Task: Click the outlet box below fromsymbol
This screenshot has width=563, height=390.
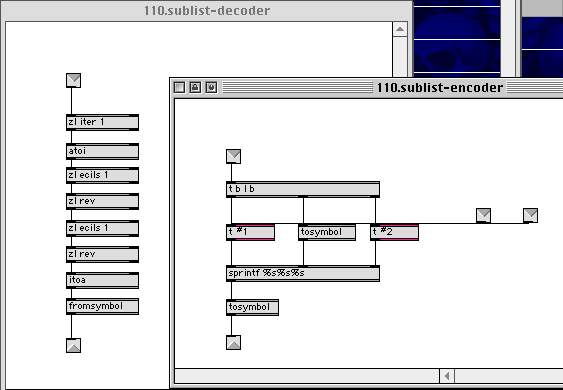Action: [x=74, y=345]
